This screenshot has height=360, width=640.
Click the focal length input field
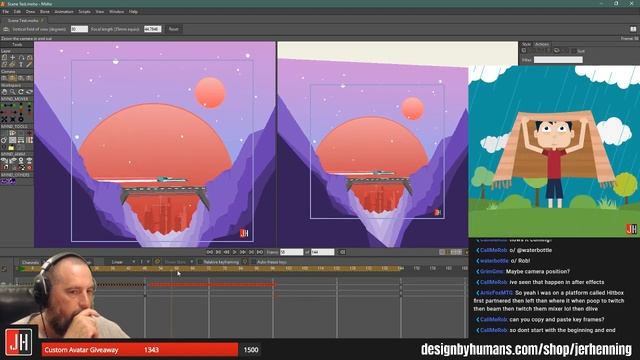[153, 29]
